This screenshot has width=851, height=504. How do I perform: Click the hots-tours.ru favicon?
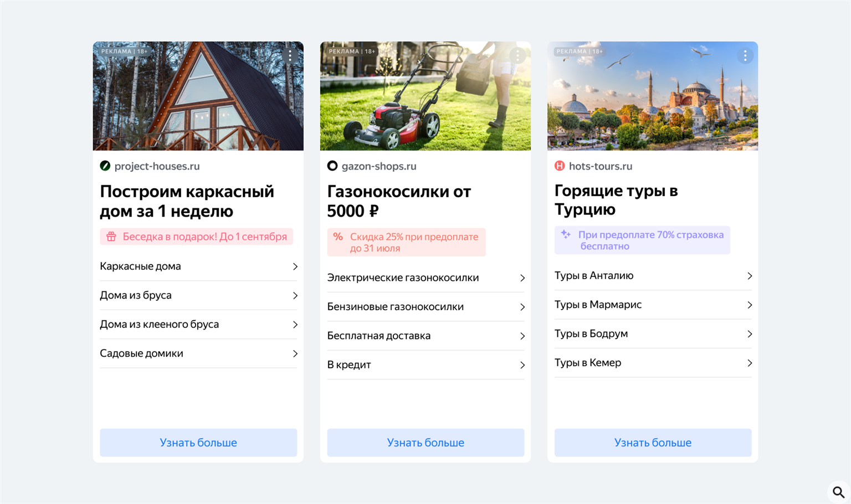click(560, 166)
